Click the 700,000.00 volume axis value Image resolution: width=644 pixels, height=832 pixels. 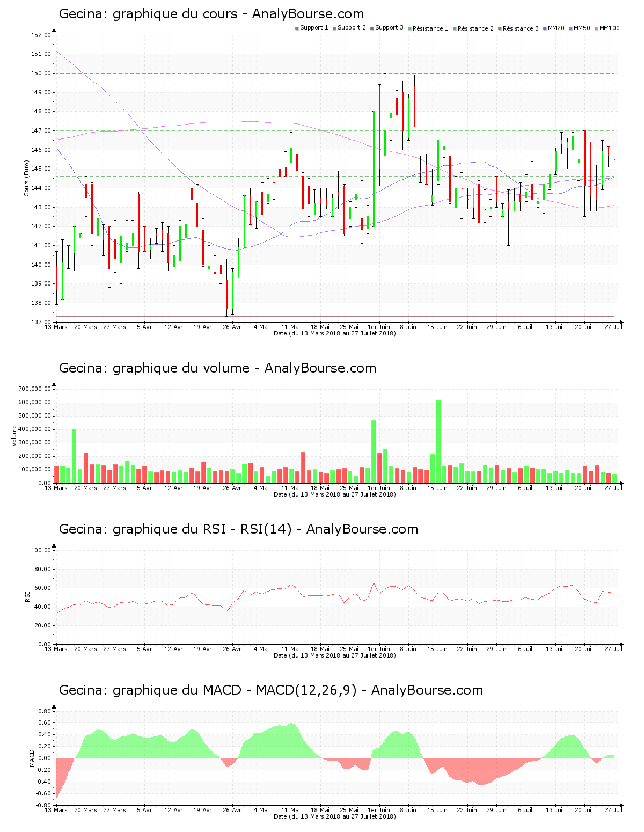point(35,389)
